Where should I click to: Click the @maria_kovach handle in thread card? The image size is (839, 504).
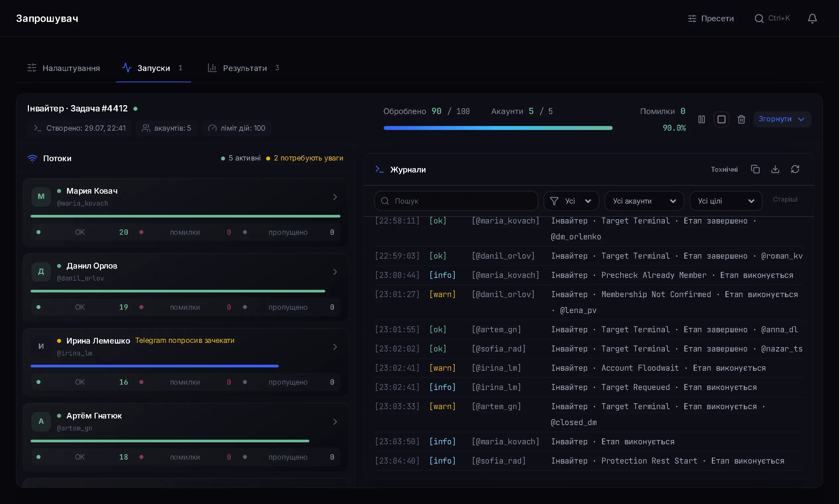(82, 204)
